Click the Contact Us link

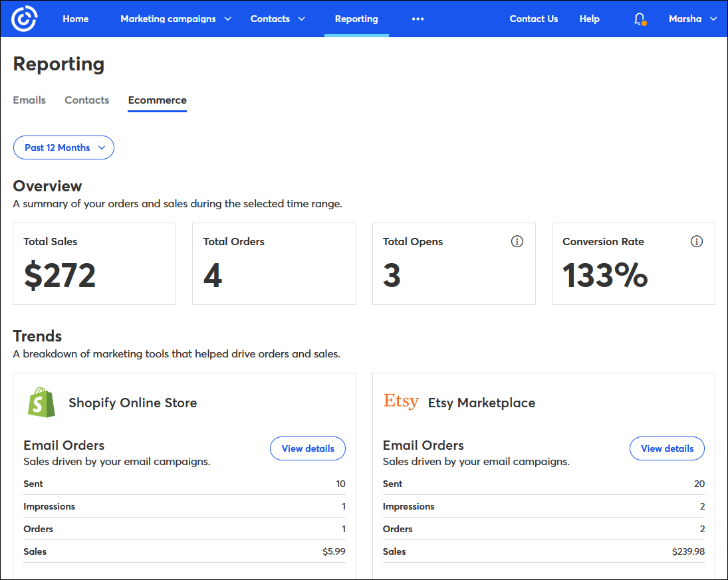click(x=533, y=19)
